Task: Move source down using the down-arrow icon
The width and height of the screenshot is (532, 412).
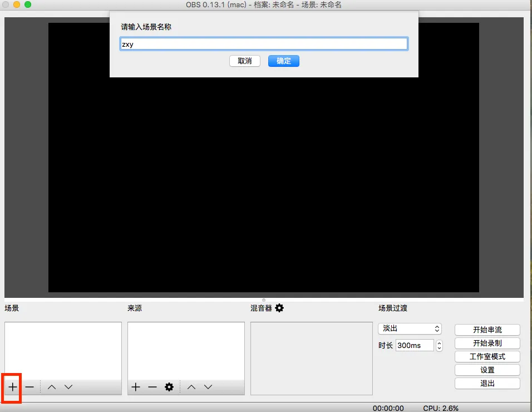Action: point(209,387)
